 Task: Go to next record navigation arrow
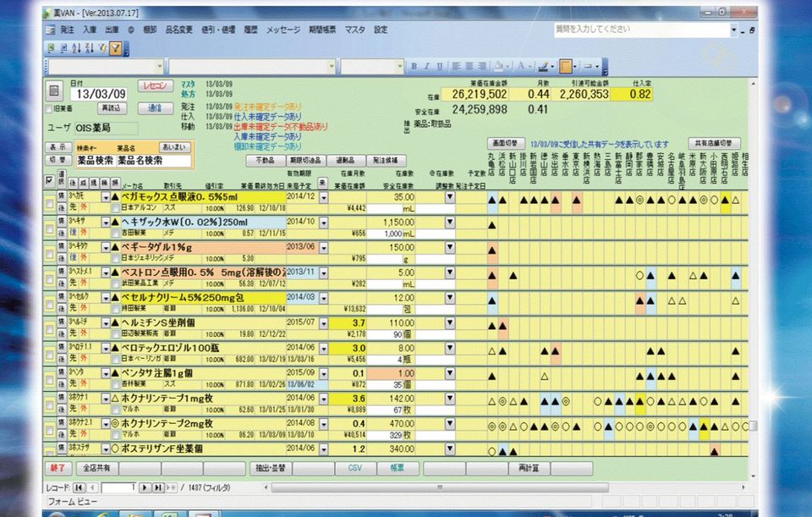(145, 487)
